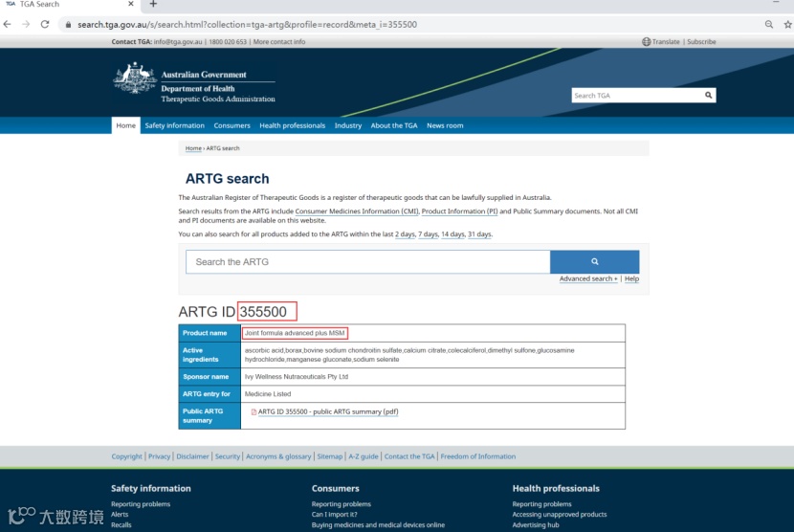The height and width of the screenshot is (532, 794).
Task: Open Reporting problems under Consumers
Action: (x=342, y=504)
